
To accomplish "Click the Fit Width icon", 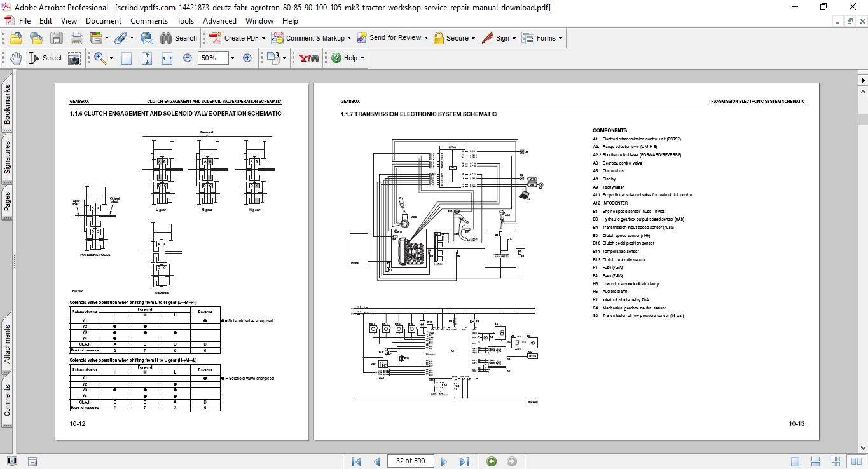I will tap(167, 58).
